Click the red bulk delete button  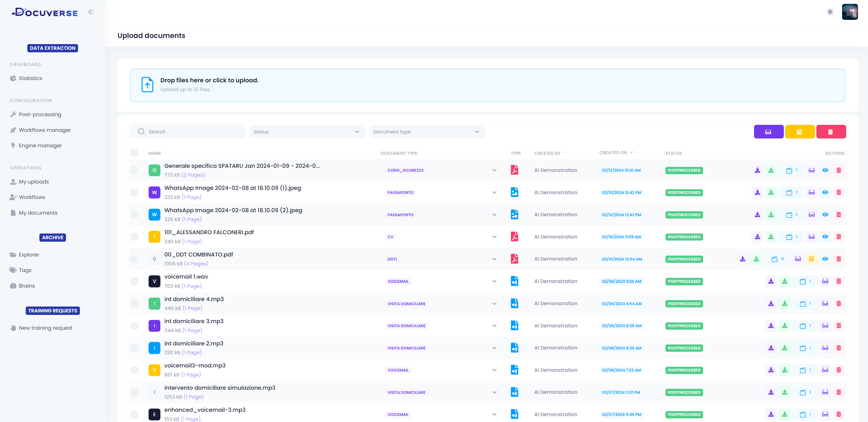pyautogui.click(x=831, y=132)
